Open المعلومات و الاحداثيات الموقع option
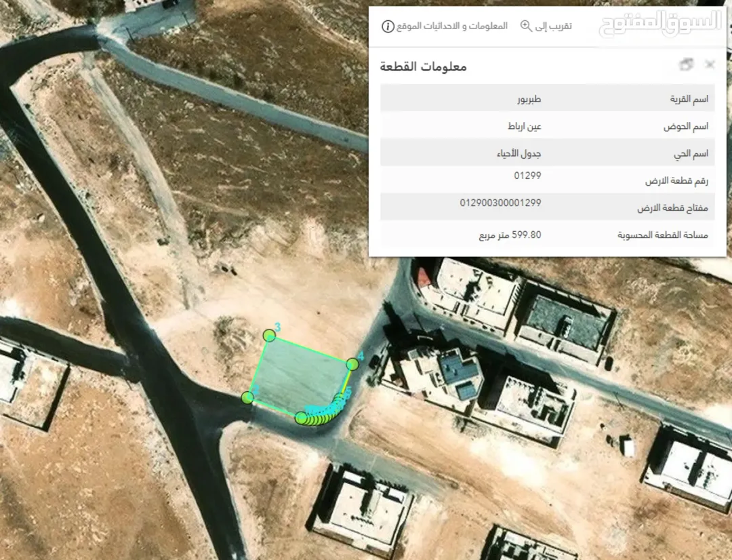This screenshot has height=560, width=732. click(x=452, y=26)
